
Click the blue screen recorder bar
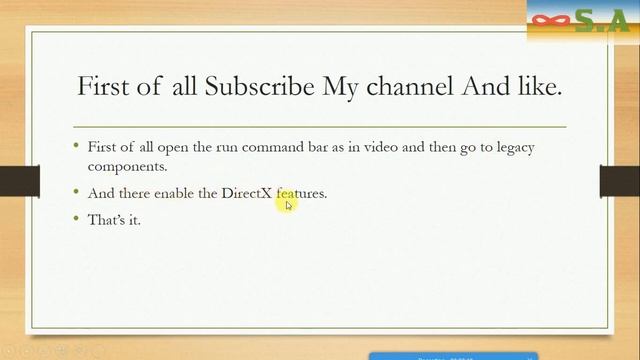pyautogui.click(x=453, y=356)
